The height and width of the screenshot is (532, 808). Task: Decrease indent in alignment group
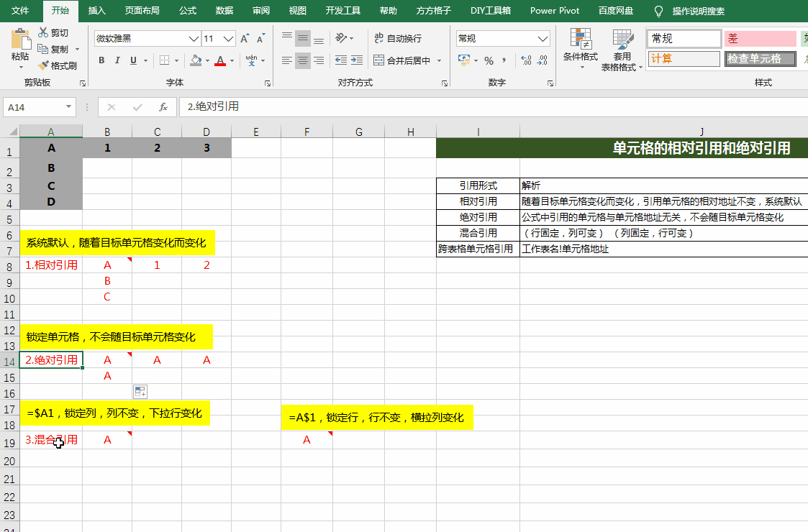tap(340, 60)
